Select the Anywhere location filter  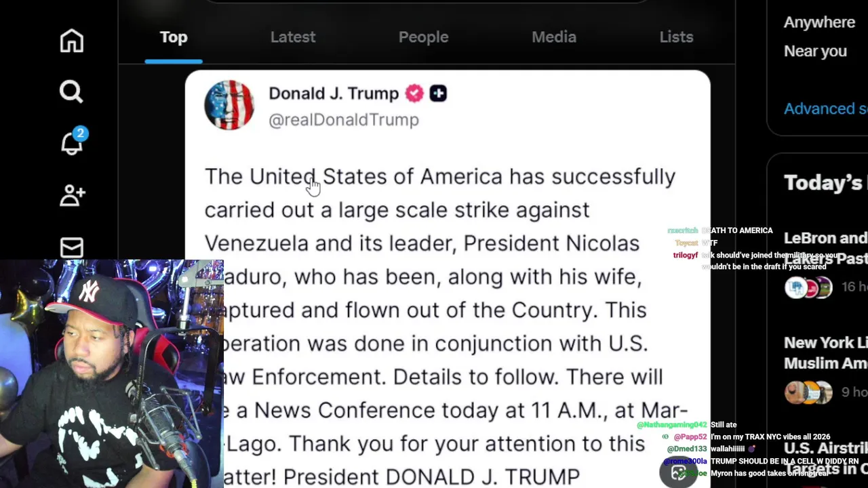tap(819, 22)
